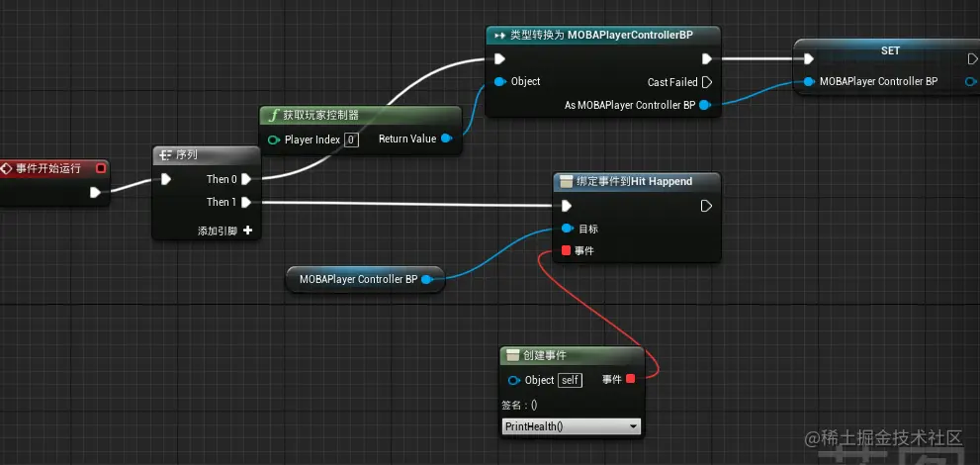Click the SET node's exec output pin
This screenshot has height=465, width=980.
[972, 58]
